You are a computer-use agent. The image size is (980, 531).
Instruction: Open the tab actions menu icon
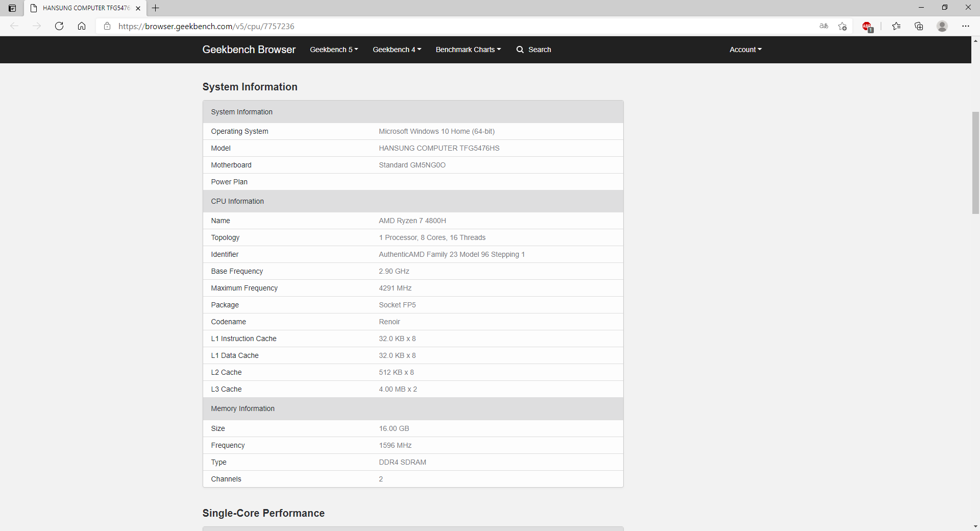(x=12, y=8)
